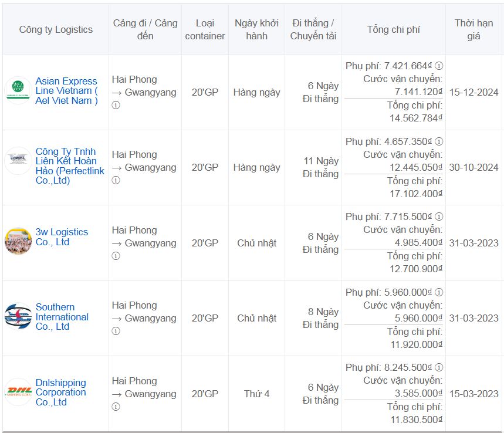Click info icon beside Phụ phí 8.245.500₫
Image resolution: width=504 pixels, height=433 pixels.
[x=439, y=367]
